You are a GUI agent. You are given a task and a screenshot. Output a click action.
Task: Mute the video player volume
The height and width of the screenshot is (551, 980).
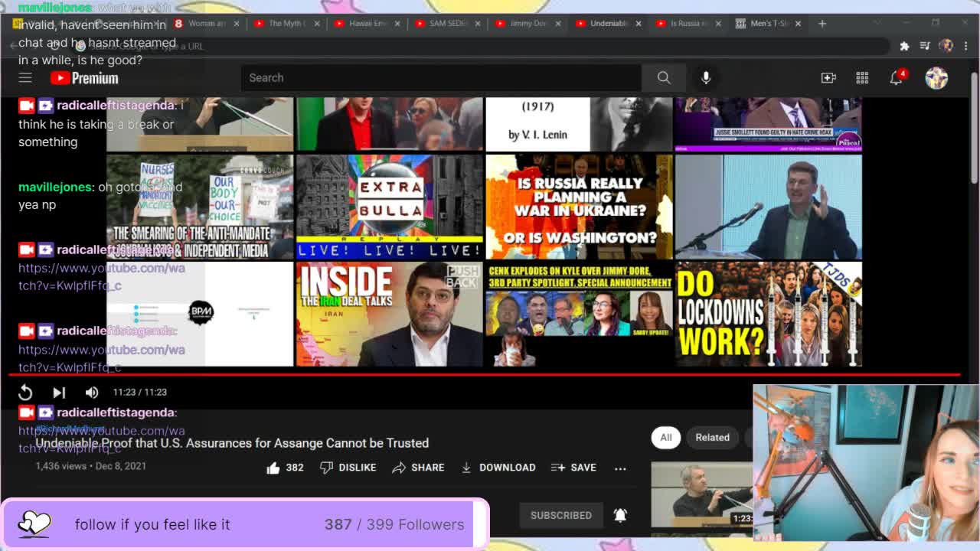tap(92, 392)
